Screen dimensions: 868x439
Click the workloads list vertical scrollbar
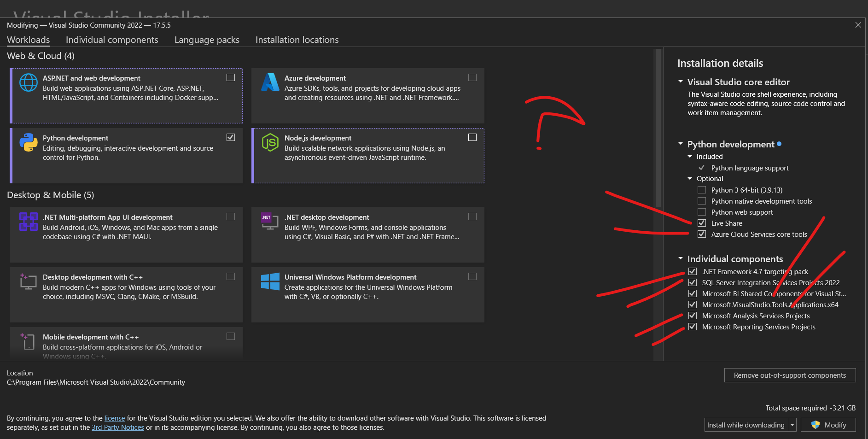click(x=658, y=129)
